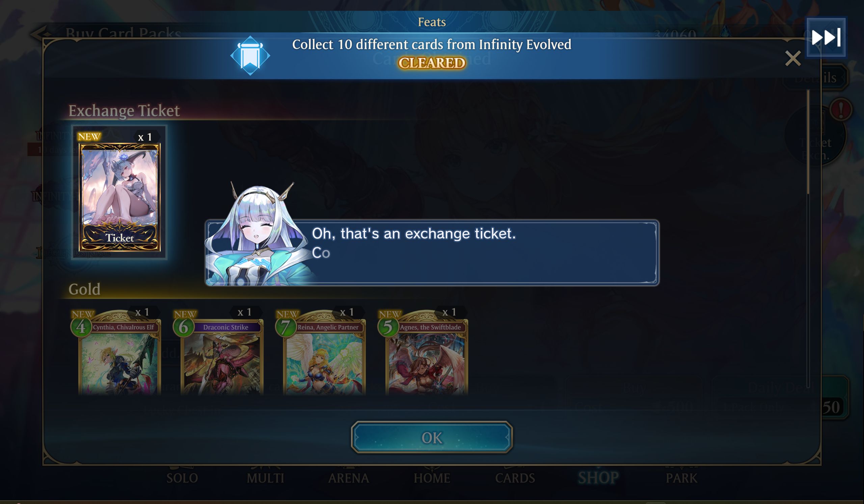
Task: Close the Feats reward popup
Action: [x=793, y=58]
